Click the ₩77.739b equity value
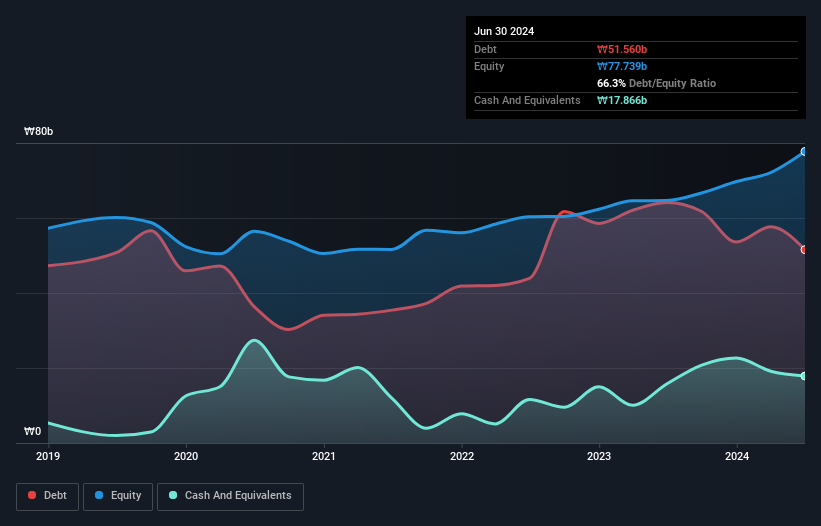Viewport: 821px width, 526px height. point(622,66)
